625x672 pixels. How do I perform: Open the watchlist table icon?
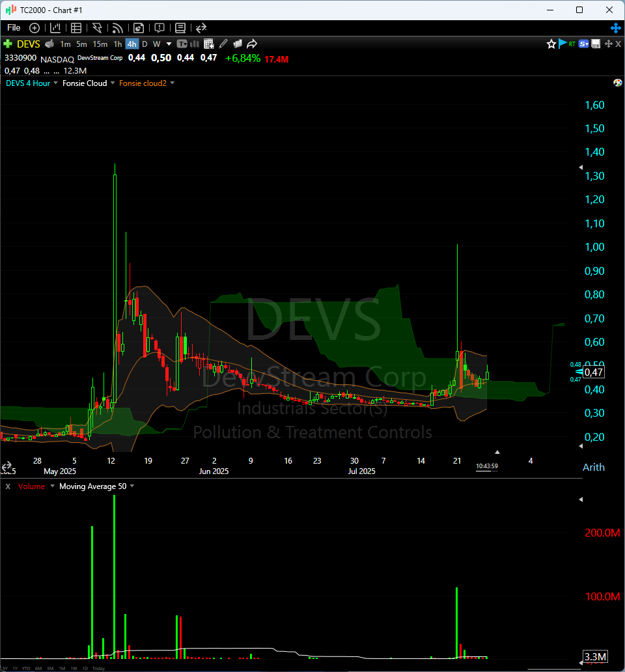point(76,28)
